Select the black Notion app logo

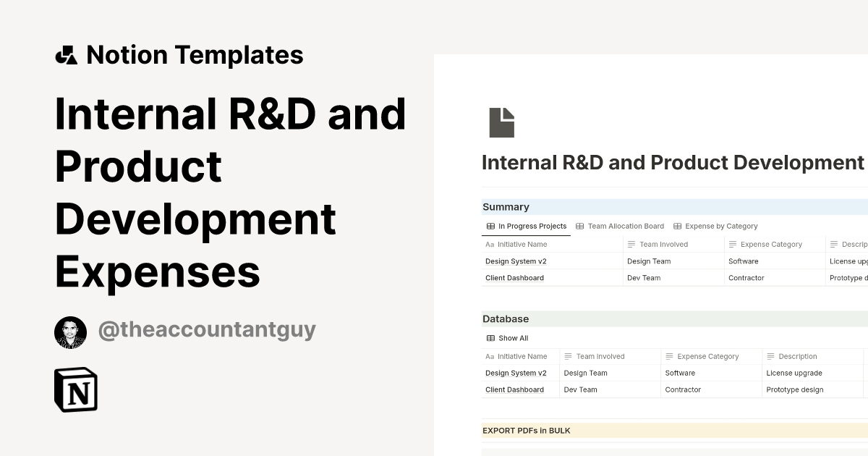(x=76, y=389)
